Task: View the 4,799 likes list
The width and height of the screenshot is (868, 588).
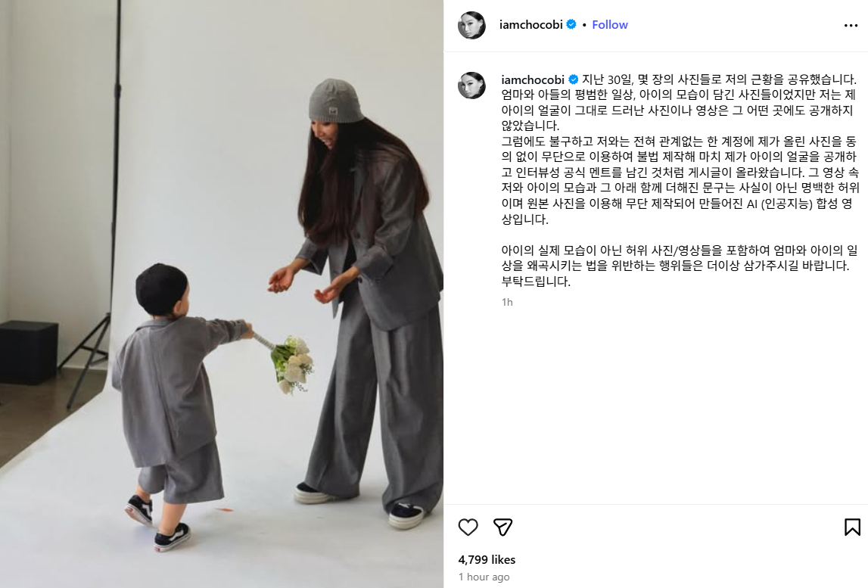Action: pos(487,560)
